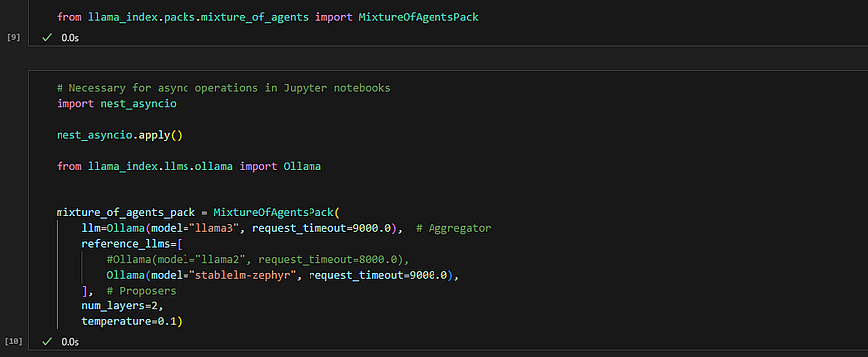The width and height of the screenshot is (868, 357).
Task: Click the temperature=0.1 line
Action: point(132,321)
